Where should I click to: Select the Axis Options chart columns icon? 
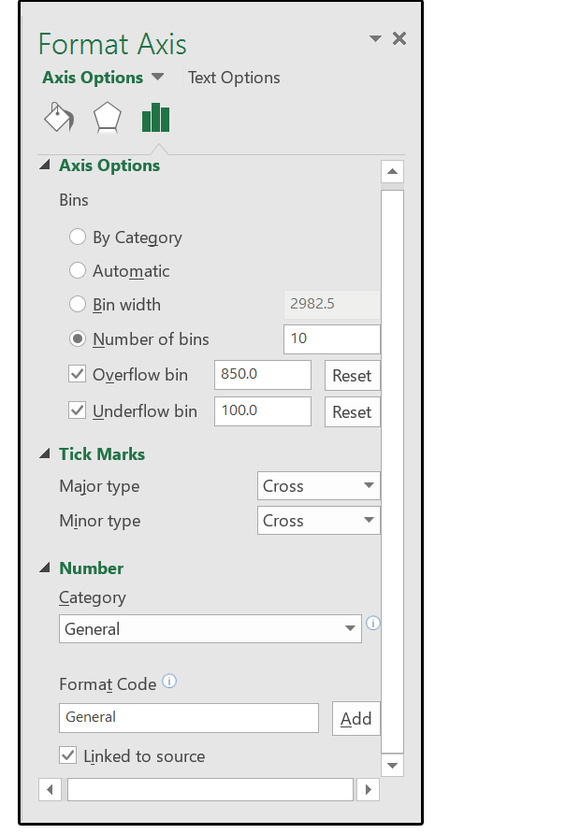tap(155, 117)
